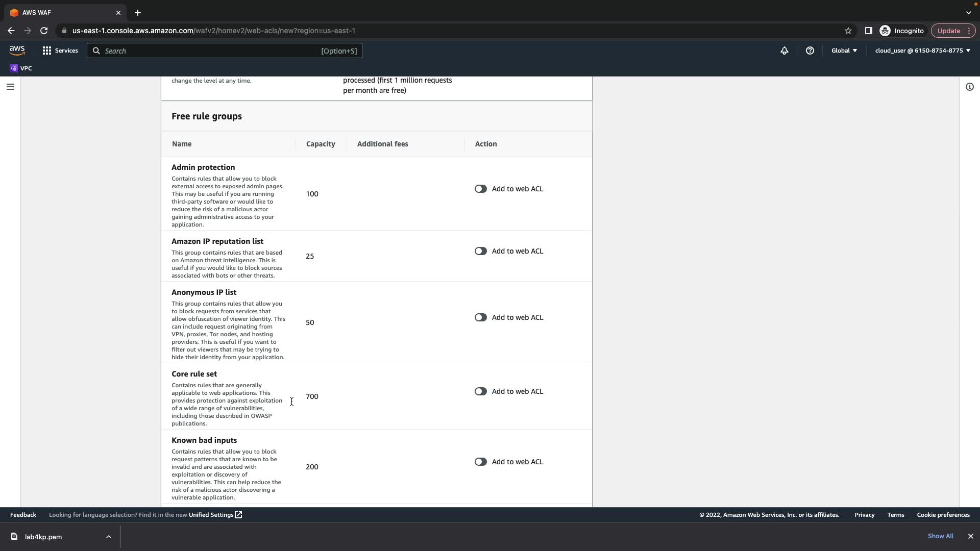Open the AWS notifications bell
The height and width of the screenshot is (551, 980).
click(784, 51)
